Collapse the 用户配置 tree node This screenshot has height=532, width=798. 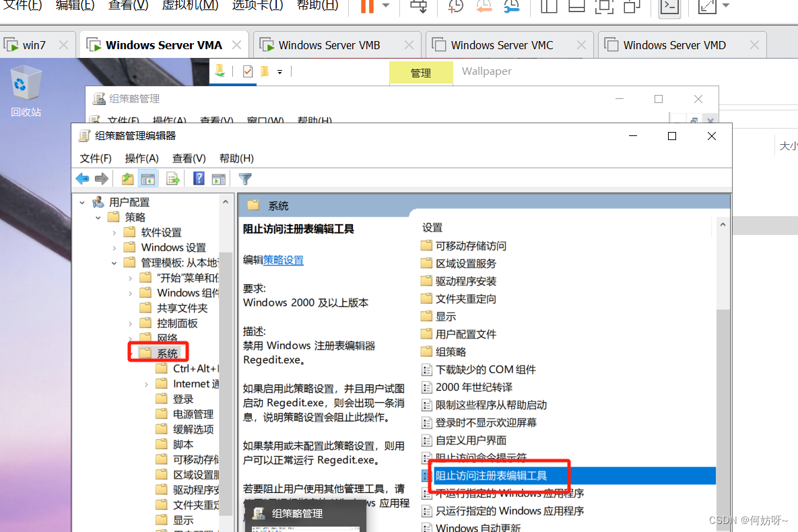82,203
